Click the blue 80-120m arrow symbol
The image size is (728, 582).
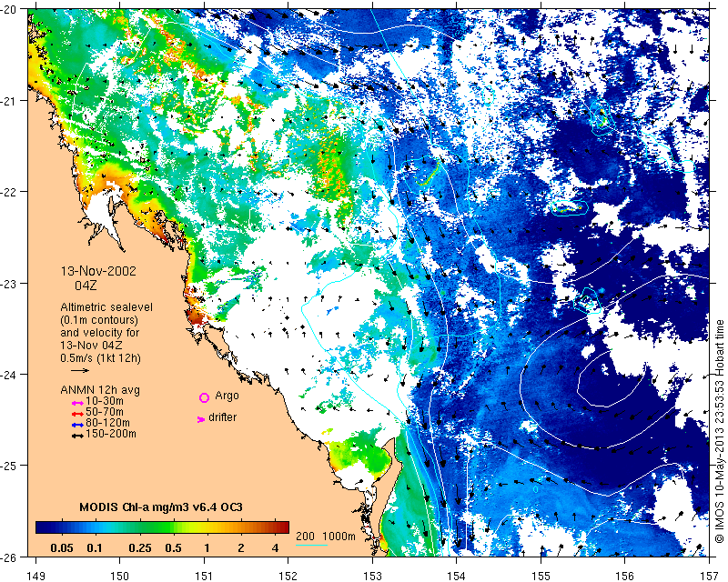[x=77, y=425]
